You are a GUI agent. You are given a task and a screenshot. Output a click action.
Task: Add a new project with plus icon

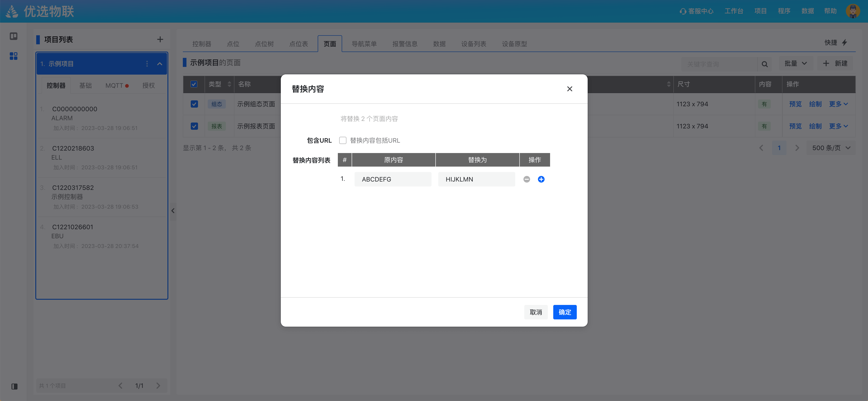click(160, 39)
